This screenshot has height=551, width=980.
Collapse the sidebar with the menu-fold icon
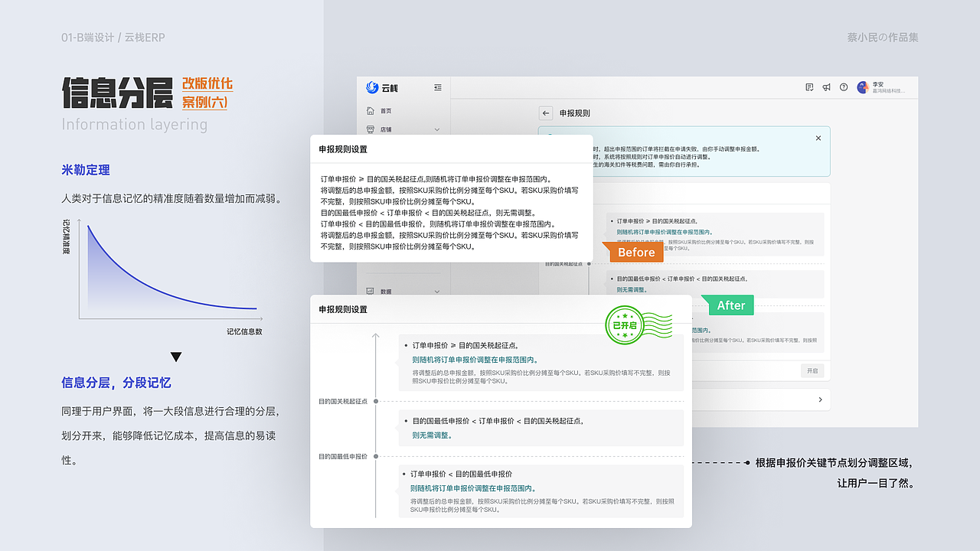(x=437, y=87)
